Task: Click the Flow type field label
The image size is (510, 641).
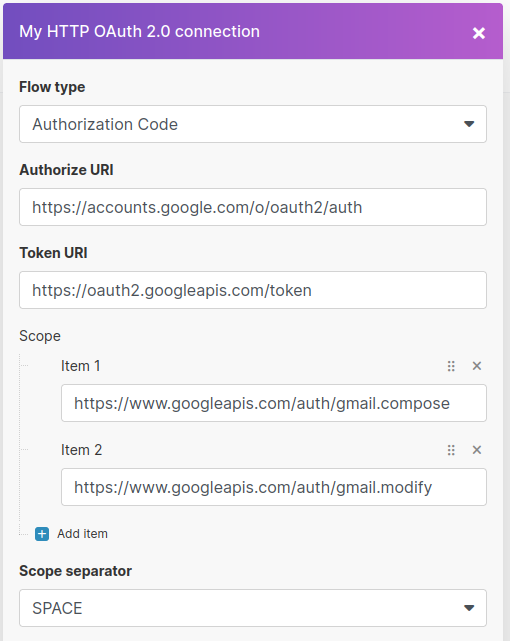Action: coord(52,87)
